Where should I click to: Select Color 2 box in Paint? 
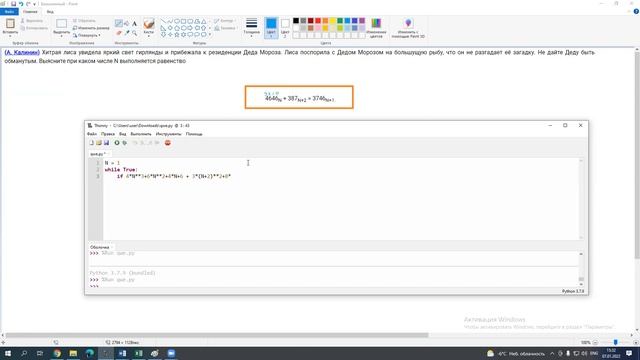(x=285, y=28)
